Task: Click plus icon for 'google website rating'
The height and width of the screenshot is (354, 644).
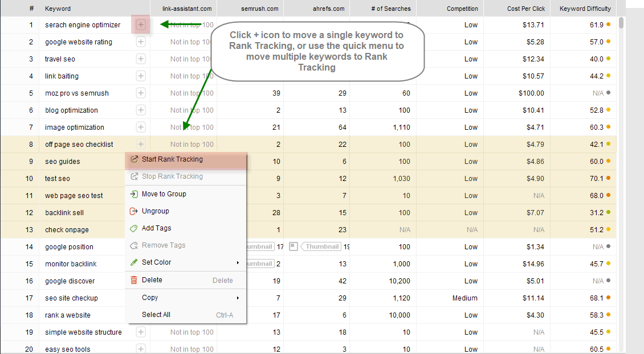Action: point(141,42)
